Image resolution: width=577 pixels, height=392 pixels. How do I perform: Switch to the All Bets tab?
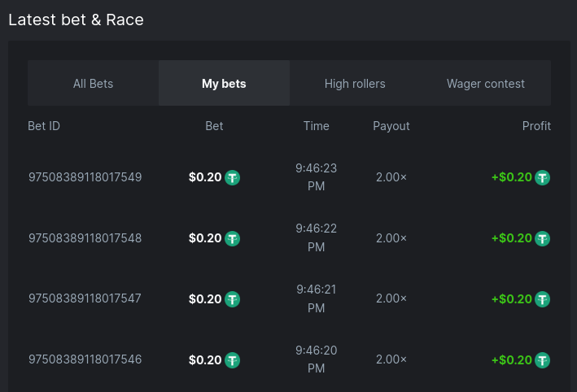[x=93, y=84]
